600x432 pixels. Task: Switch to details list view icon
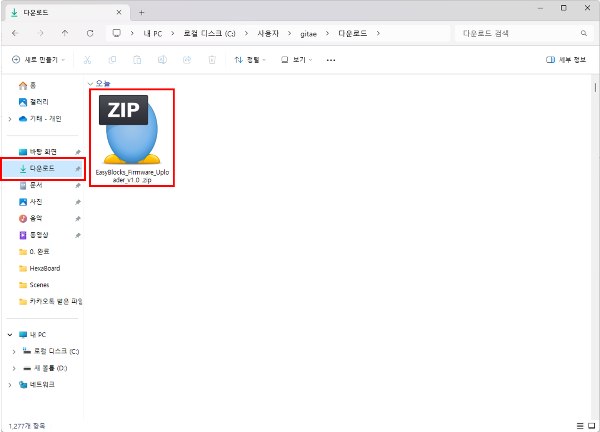point(580,425)
